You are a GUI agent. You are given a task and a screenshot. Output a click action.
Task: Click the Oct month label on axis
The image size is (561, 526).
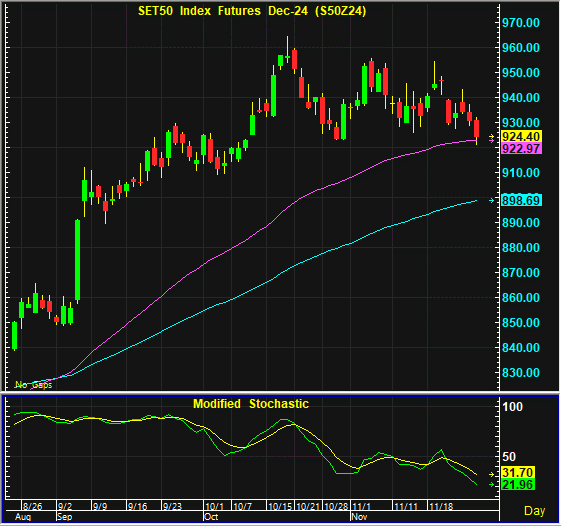tap(211, 517)
